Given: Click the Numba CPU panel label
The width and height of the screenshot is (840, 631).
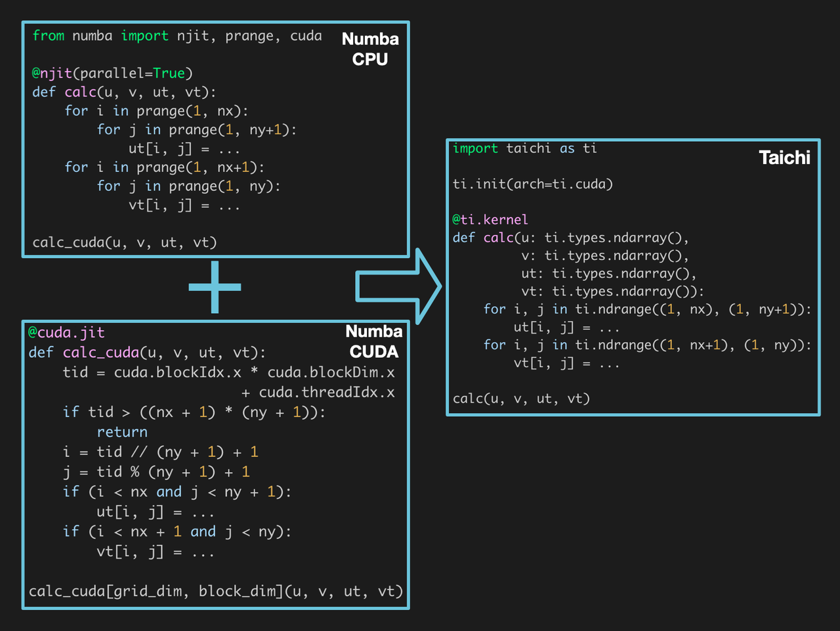Looking at the screenshot, I should pyautogui.click(x=370, y=49).
